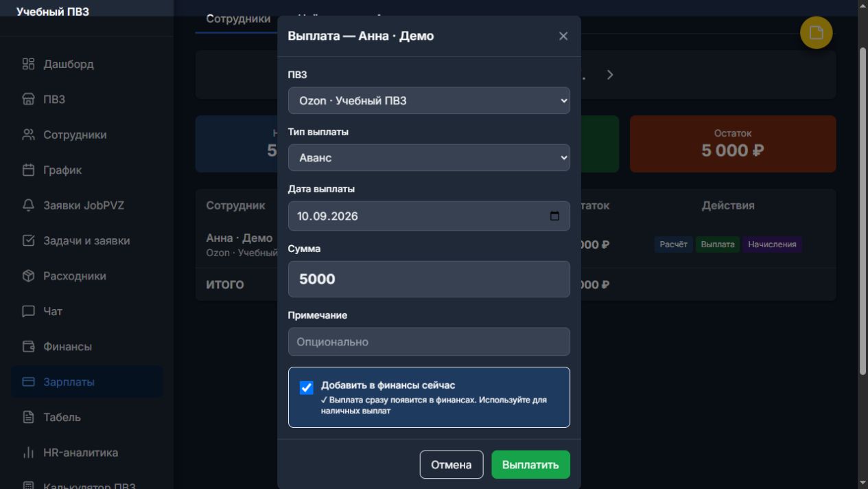Click the HR-аналитика bar chart icon
Viewport: 868px width, 489px height.
(x=28, y=453)
